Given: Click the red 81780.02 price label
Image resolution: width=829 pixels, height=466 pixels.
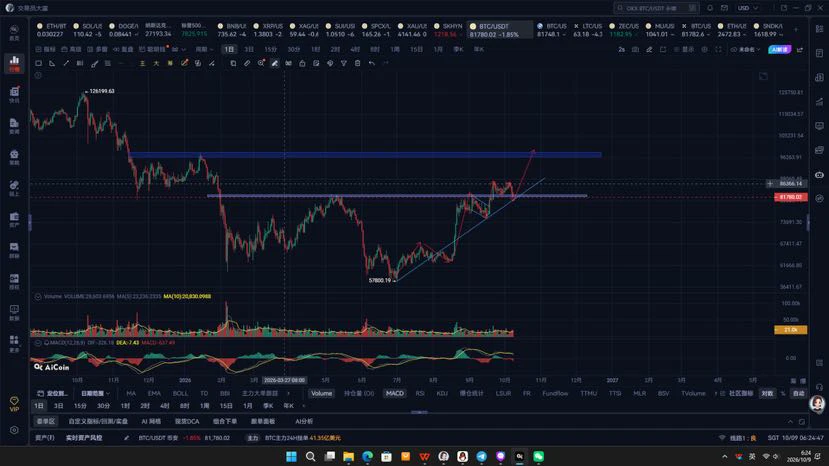Looking at the screenshot, I should pyautogui.click(x=791, y=197).
